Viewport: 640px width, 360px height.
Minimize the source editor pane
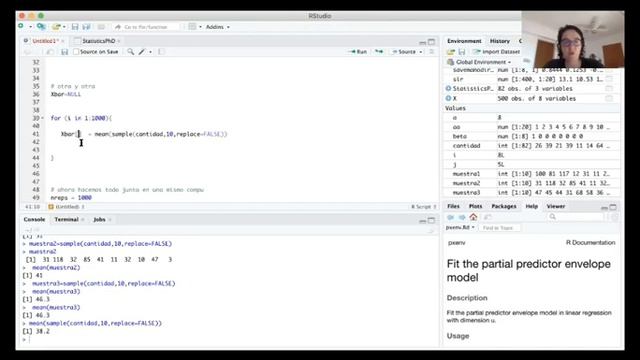pyautogui.click(x=422, y=42)
